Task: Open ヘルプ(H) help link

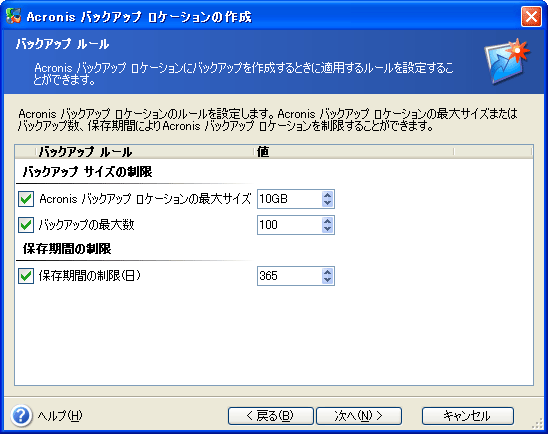Action: point(60,416)
